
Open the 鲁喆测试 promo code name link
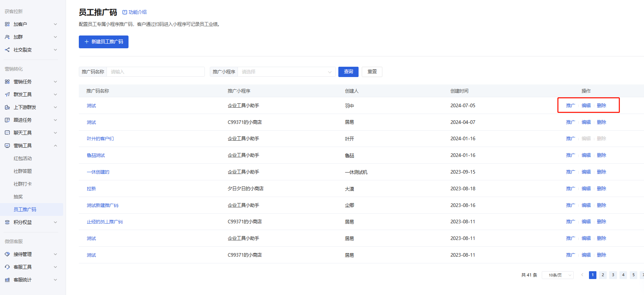(96, 155)
